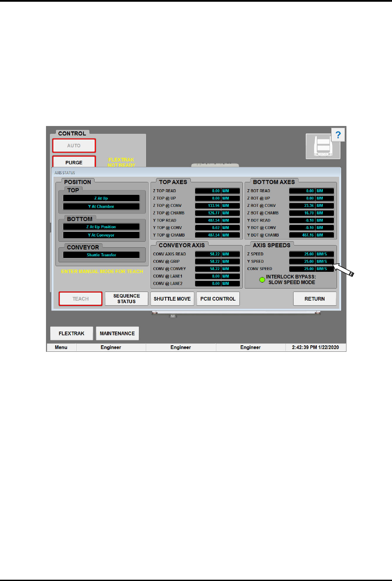Switch to the MAINTENANCE tab
This screenshot has width=392, height=581.
[117, 333]
